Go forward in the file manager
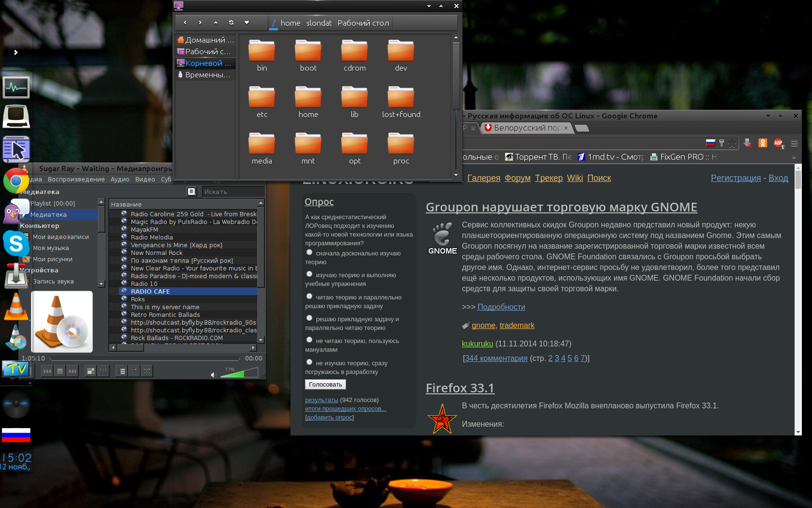 (200, 22)
